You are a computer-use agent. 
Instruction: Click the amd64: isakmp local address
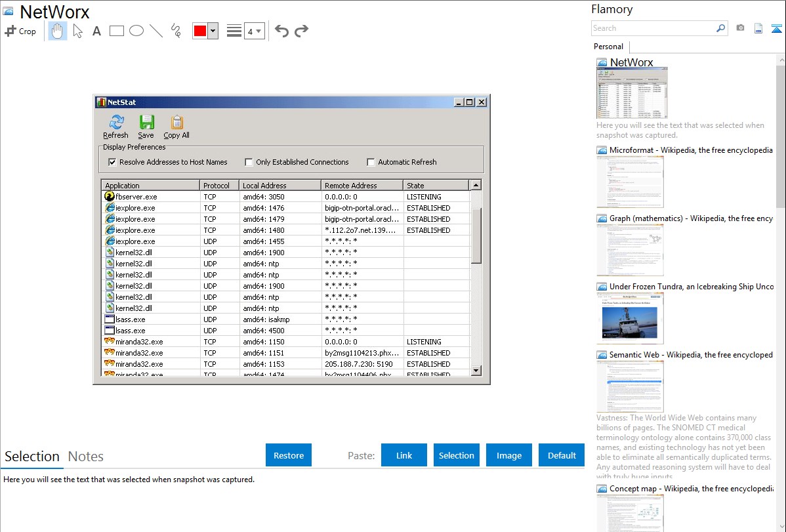tap(266, 319)
